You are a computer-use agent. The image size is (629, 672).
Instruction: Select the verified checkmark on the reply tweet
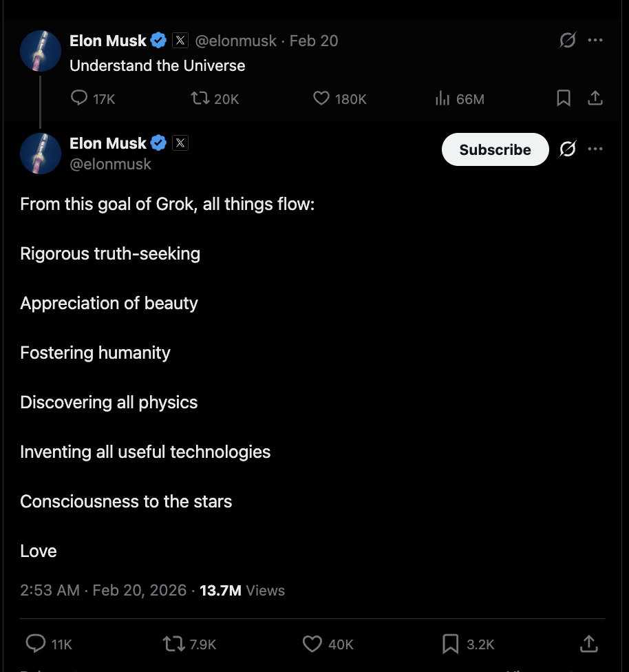pyautogui.click(x=158, y=143)
